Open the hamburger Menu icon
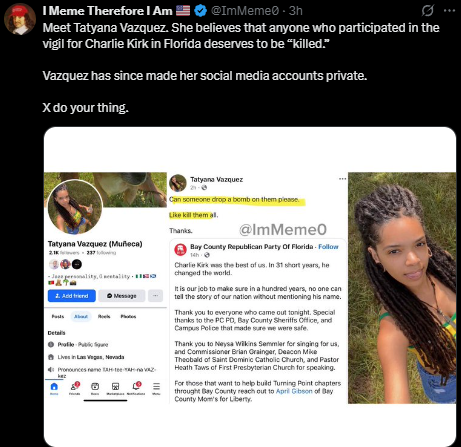Image resolution: width=461 pixels, height=447 pixels. click(x=156, y=388)
